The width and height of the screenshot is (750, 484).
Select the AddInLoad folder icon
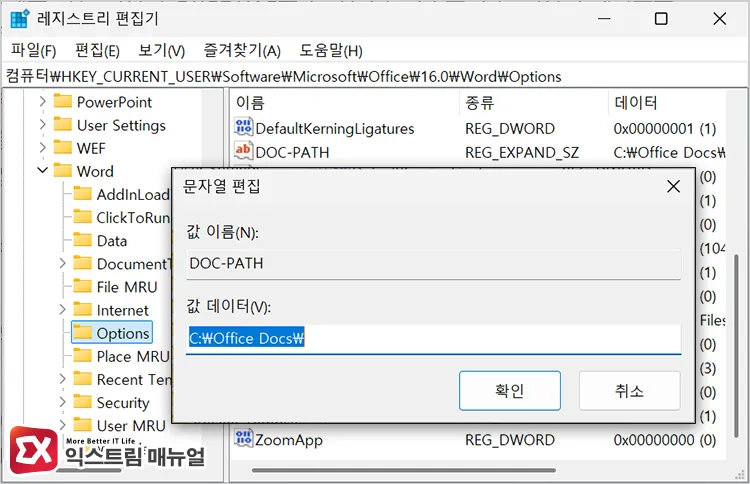[82, 194]
